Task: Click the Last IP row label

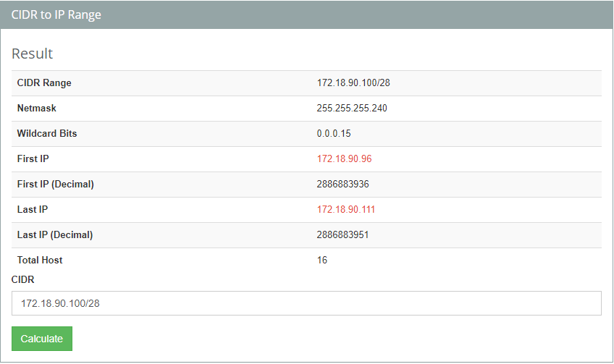Action: click(33, 209)
